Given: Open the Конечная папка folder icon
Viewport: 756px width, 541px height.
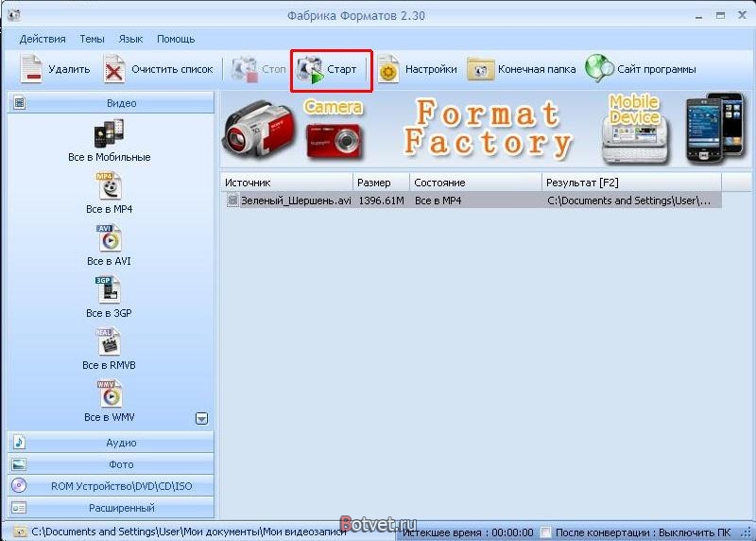Looking at the screenshot, I should (480, 70).
